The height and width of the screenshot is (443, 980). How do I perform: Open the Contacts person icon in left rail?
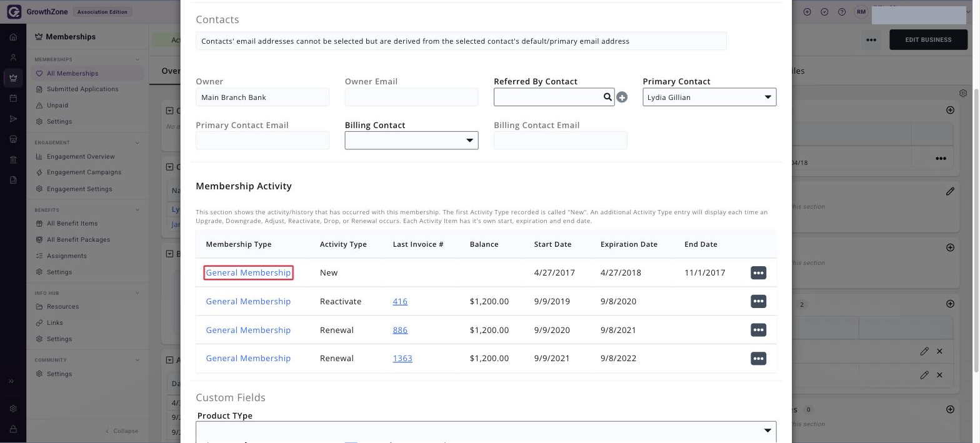(x=13, y=57)
